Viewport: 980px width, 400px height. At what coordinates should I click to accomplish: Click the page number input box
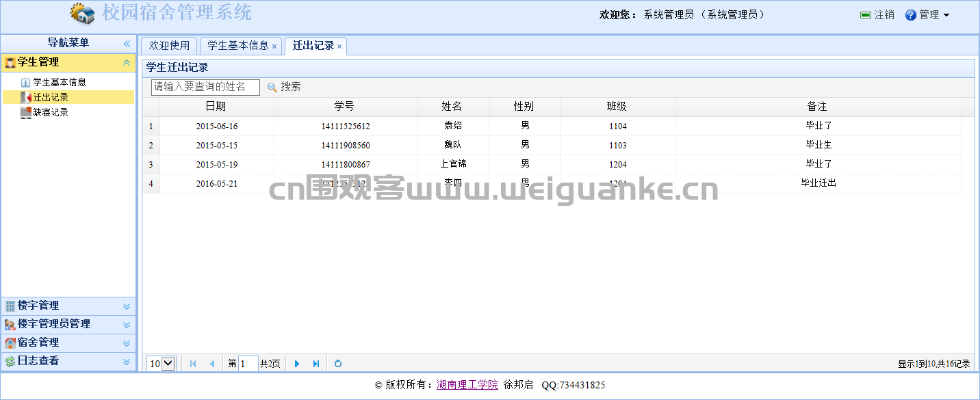(248, 364)
